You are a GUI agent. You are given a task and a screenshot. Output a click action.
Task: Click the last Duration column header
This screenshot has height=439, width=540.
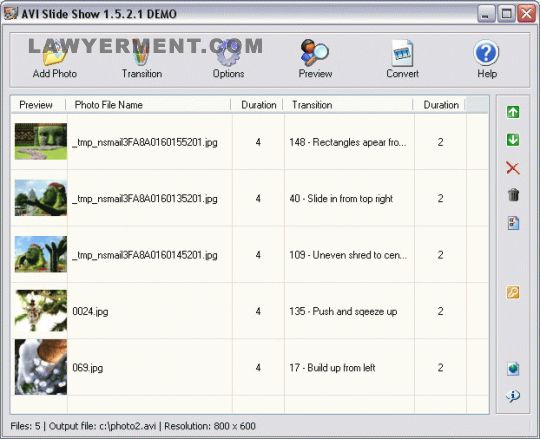coord(439,105)
